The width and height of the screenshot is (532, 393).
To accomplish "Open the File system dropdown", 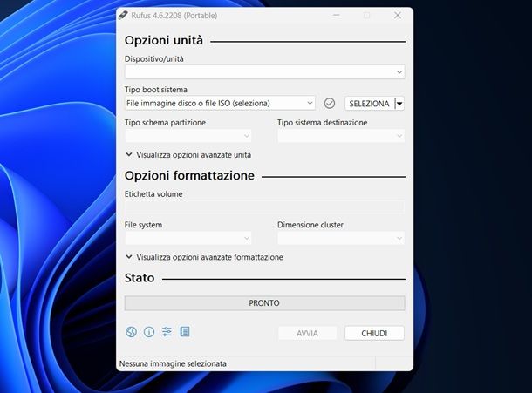I will coord(188,239).
